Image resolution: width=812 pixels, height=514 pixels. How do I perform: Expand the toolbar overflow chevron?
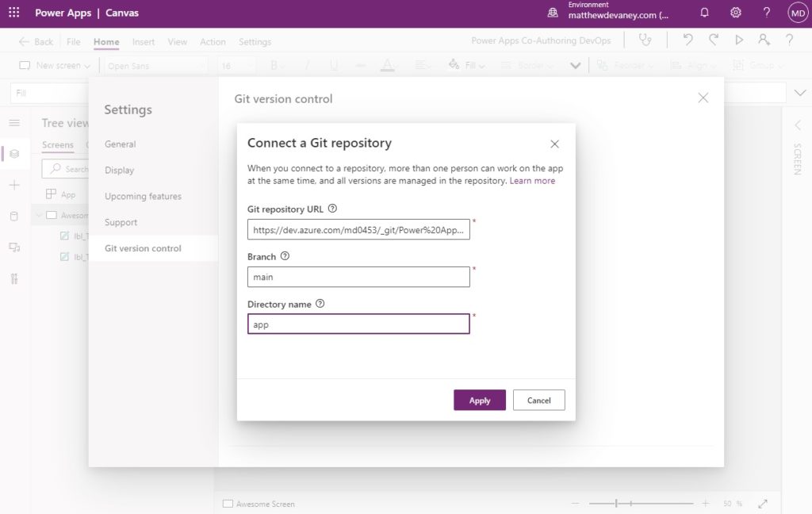575,66
